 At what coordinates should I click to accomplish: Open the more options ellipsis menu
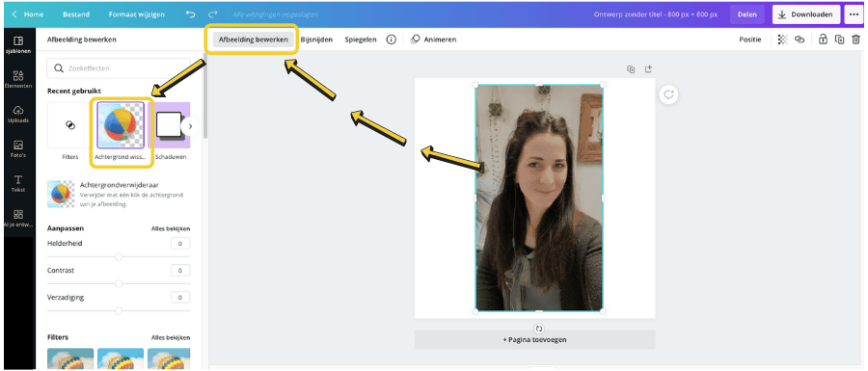click(x=854, y=14)
